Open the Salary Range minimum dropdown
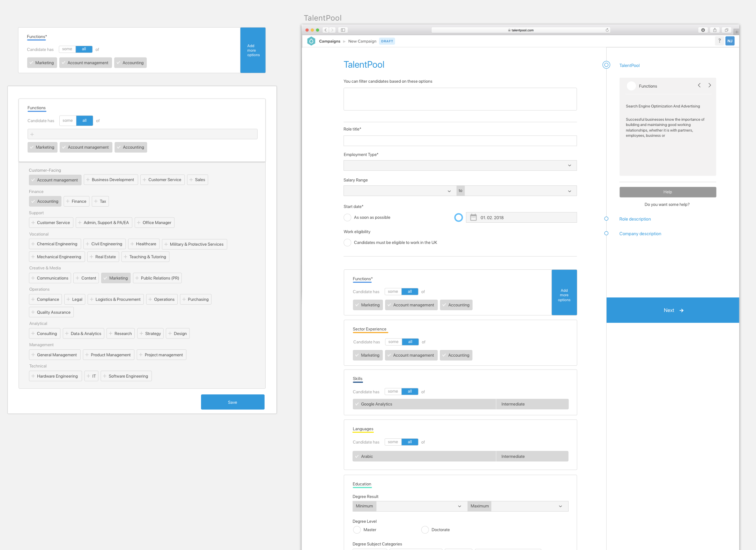The image size is (756, 550). coord(400,191)
